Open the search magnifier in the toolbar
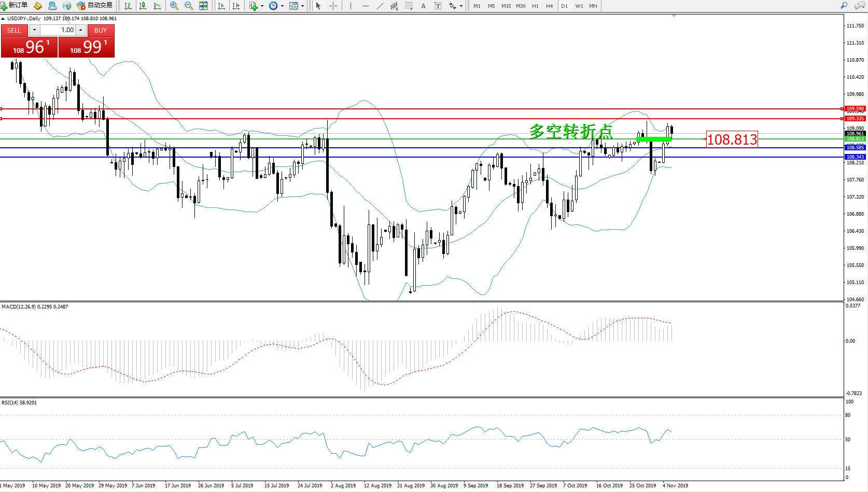The height and width of the screenshot is (492, 868). click(844, 6)
